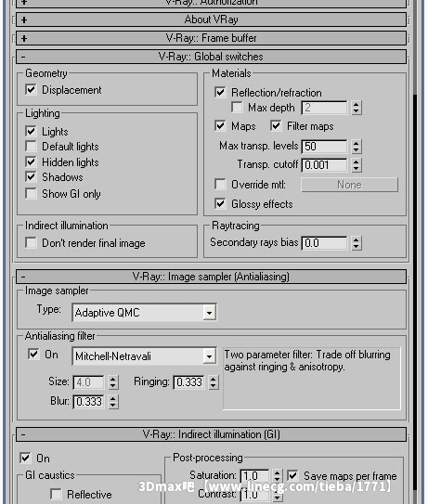Collapse the V-Ray:: Global switches rollout
The height and width of the screenshot is (504, 428).
[211, 57]
